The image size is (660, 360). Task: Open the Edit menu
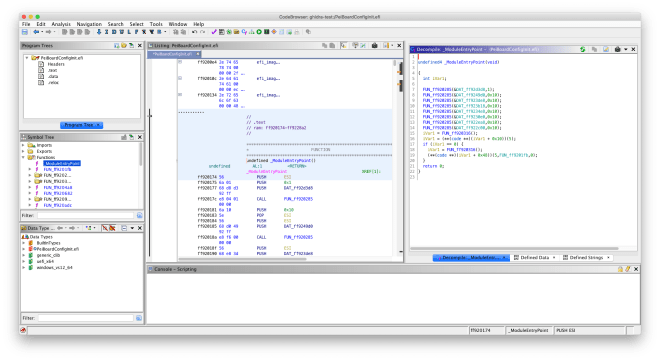coord(41,24)
